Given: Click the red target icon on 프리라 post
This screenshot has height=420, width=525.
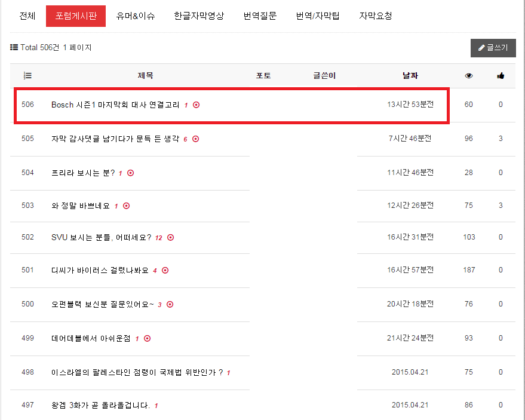Looking at the screenshot, I should 131,173.
